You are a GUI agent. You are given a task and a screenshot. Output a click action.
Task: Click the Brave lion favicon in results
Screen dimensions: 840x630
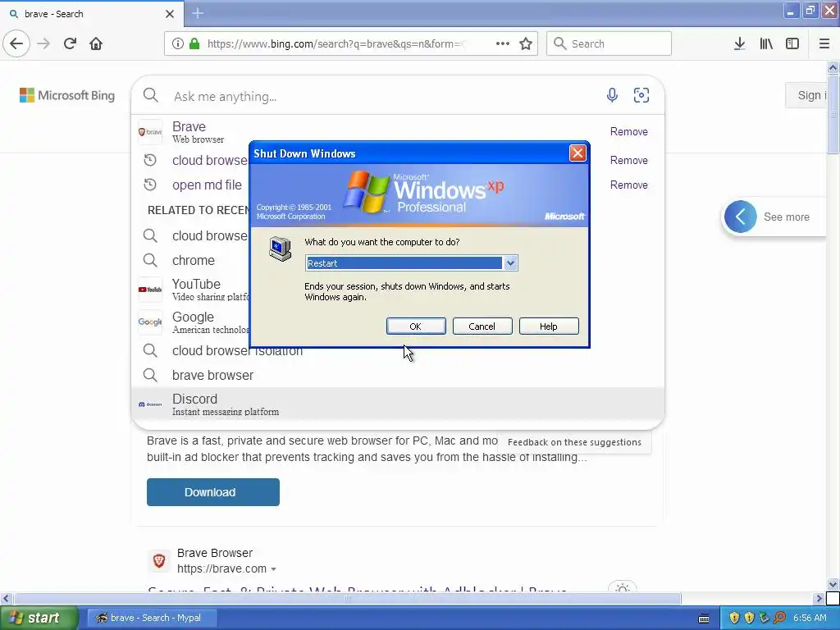click(x=158, y=561)
